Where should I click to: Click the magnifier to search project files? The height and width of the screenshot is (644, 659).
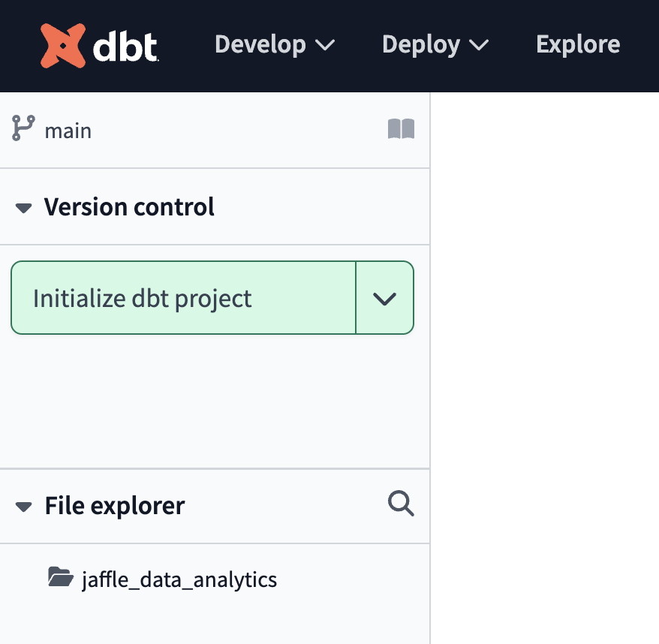400,504
